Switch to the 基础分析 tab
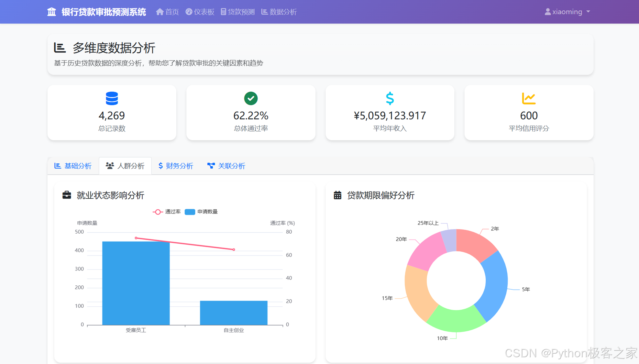This screenshot has width=639, height=364. click(73, 166)
